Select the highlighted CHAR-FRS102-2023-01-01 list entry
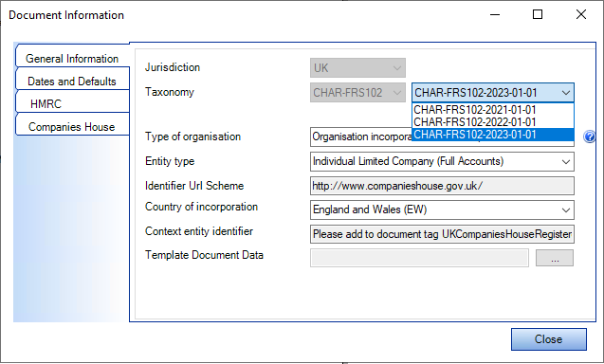This screenshot has width=604, height=364. [493, 135]
